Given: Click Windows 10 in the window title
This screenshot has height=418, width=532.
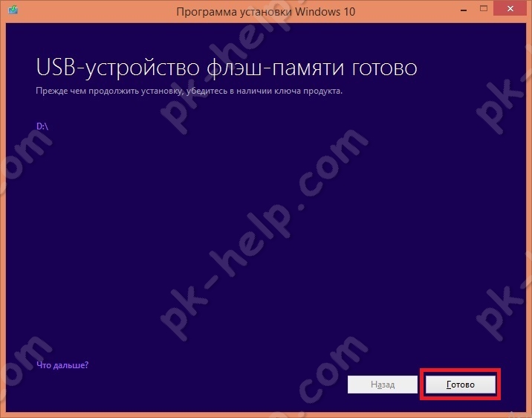Looking at the screenshot, I should click(x=325, y=12).
